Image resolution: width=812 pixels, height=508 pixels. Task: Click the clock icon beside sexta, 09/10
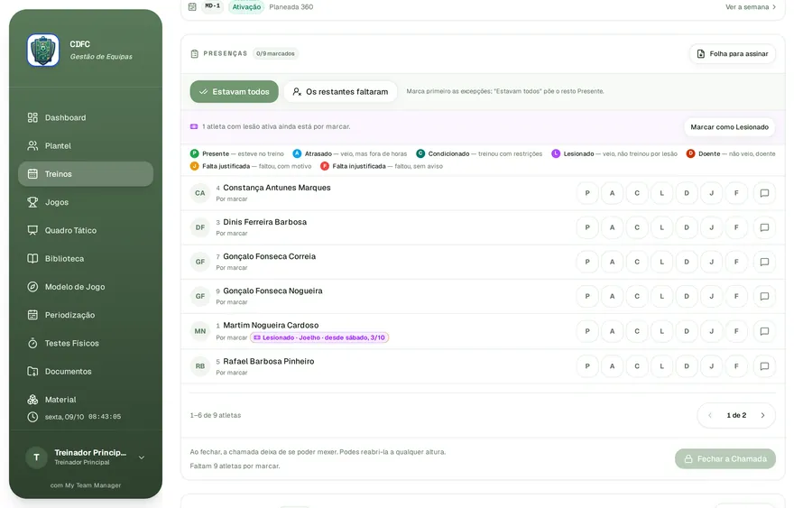32,417
